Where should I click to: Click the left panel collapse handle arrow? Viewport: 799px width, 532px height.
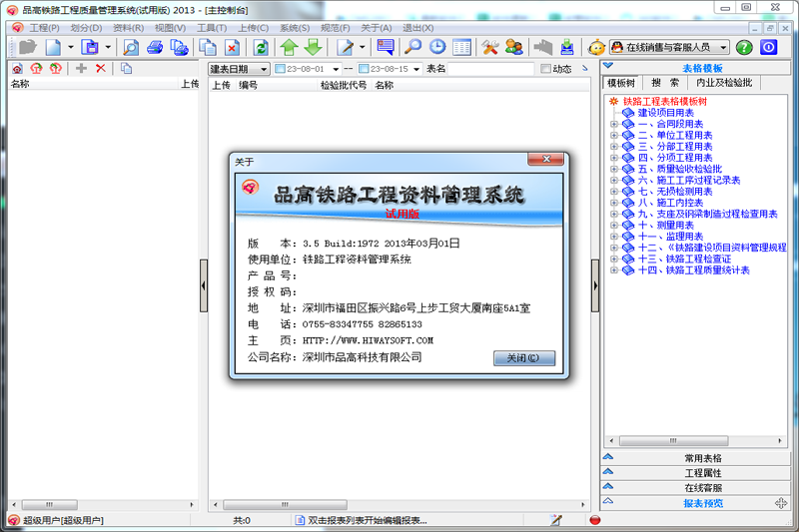pyautogui.click(x=204, y=285)
